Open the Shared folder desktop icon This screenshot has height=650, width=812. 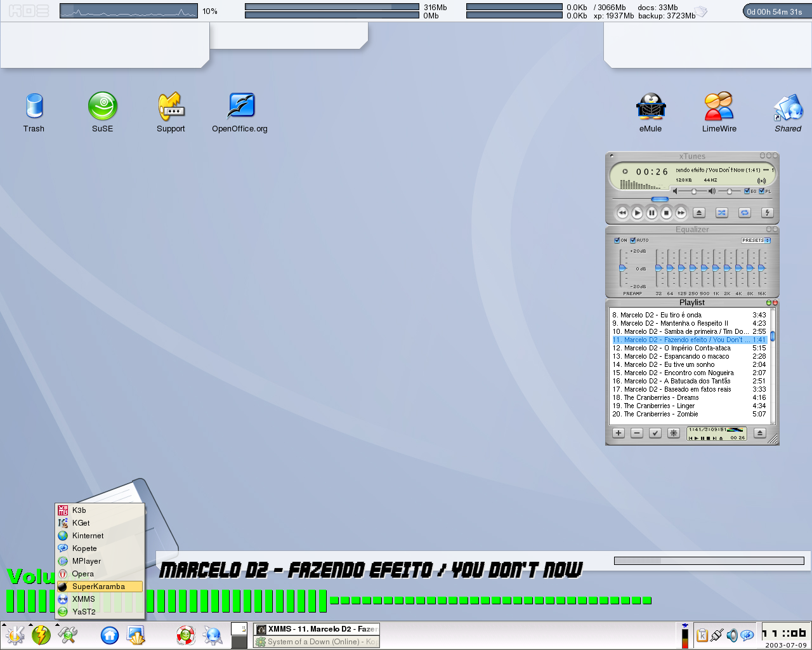click(788, 112)
